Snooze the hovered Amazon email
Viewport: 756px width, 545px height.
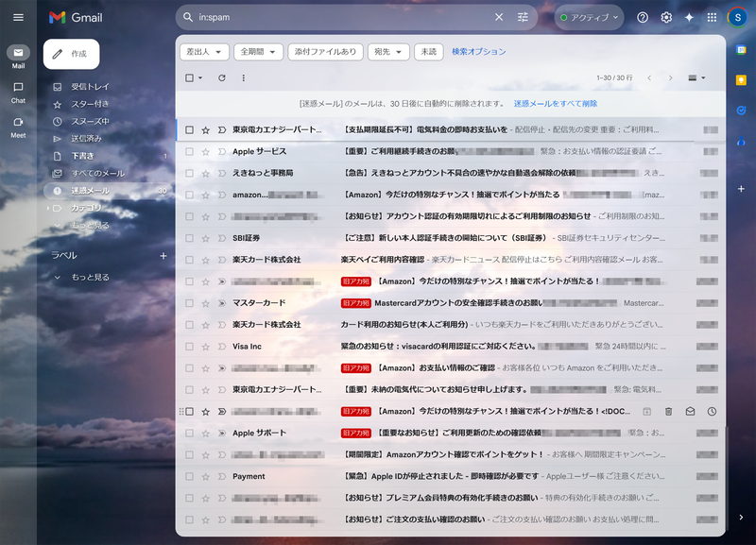tap(712, 411)
